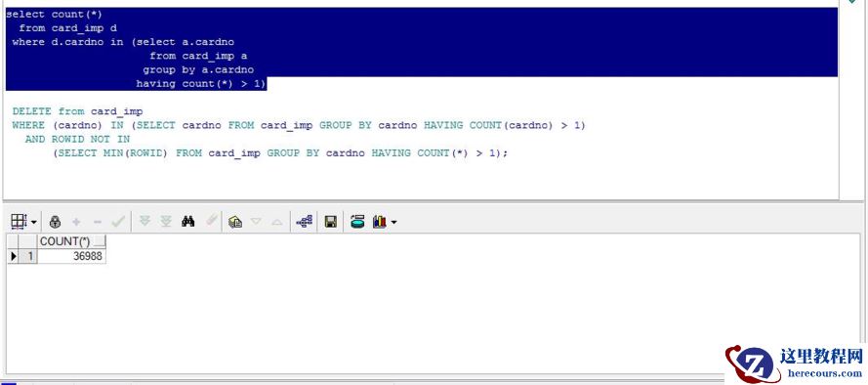Click the Next record down triangle
Viewport: 868px width, 385px height.
(256, 222)
